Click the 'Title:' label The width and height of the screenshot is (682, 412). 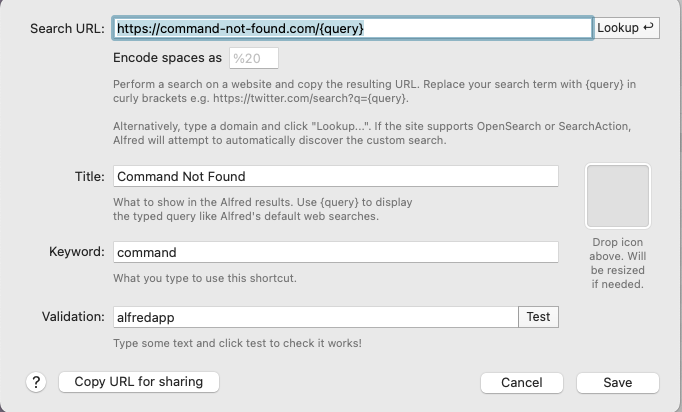pos(88,176)
